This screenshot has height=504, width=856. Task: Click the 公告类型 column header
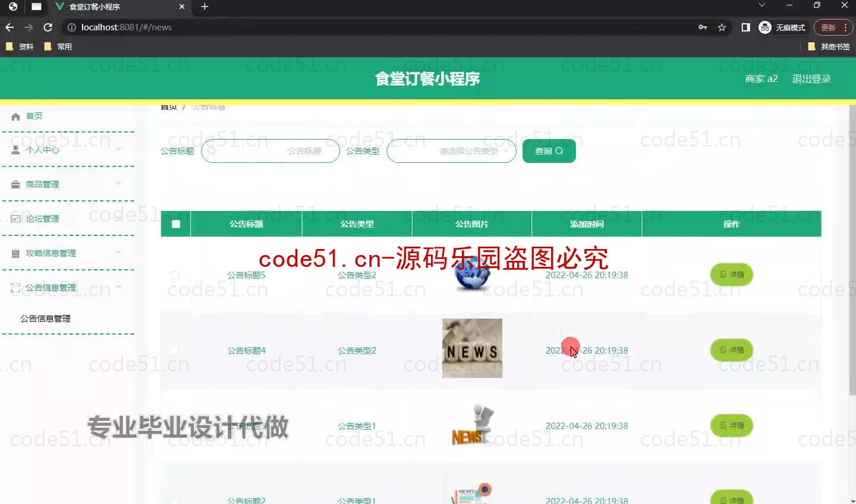pos(357,224)
